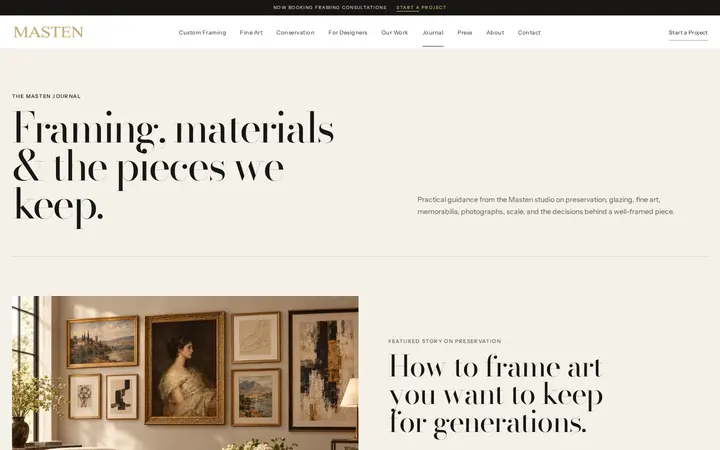The image size is (720, 450).
Task: Click Start a Project in the header
Action: 688,33
